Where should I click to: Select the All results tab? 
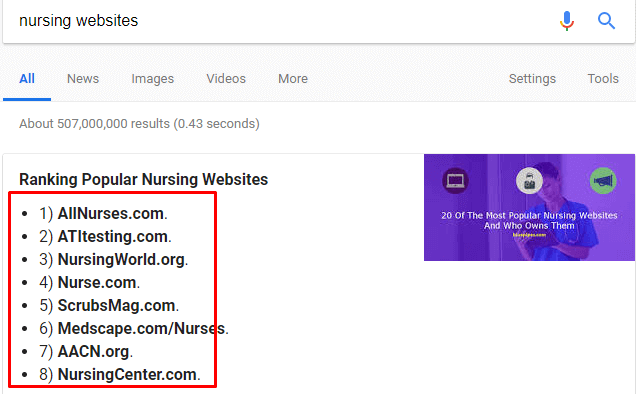[x=27, y=78]
